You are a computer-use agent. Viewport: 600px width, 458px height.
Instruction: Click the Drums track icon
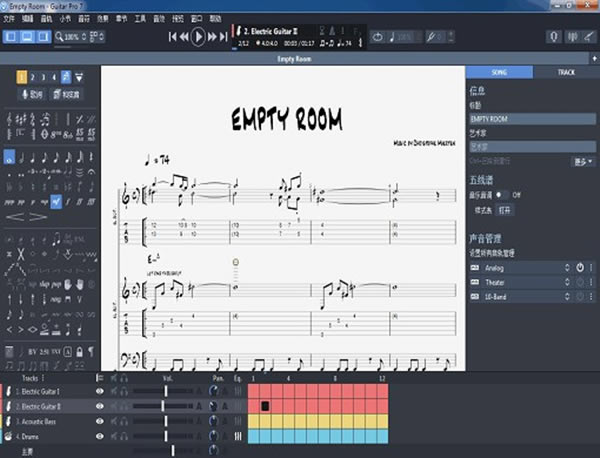7,436
